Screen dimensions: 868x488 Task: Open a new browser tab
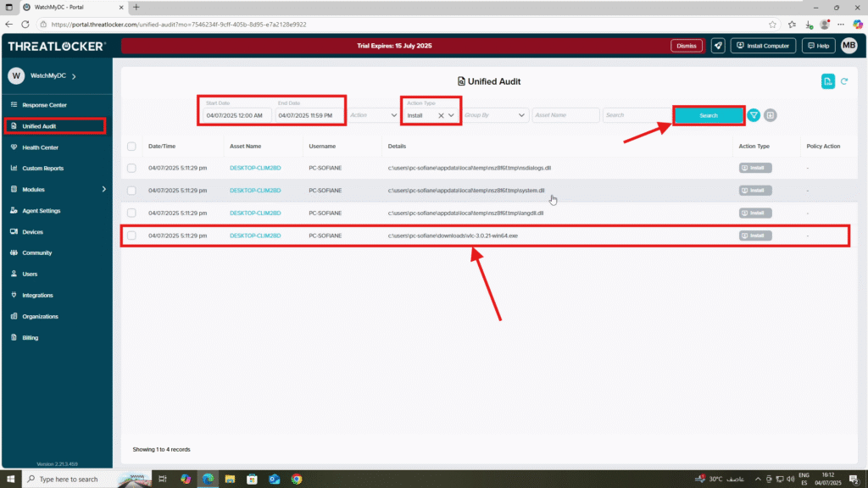136,7
